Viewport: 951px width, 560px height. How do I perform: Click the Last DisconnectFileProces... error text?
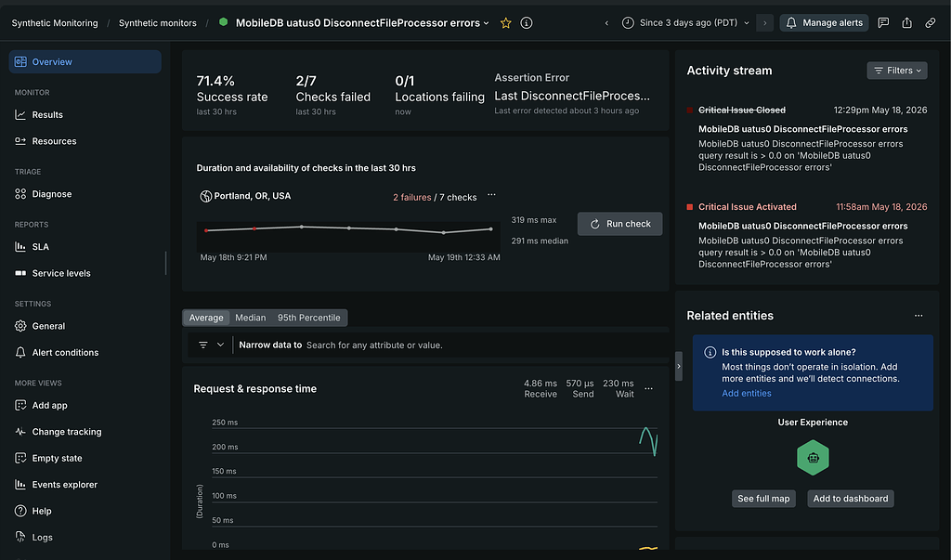[572, 96]
